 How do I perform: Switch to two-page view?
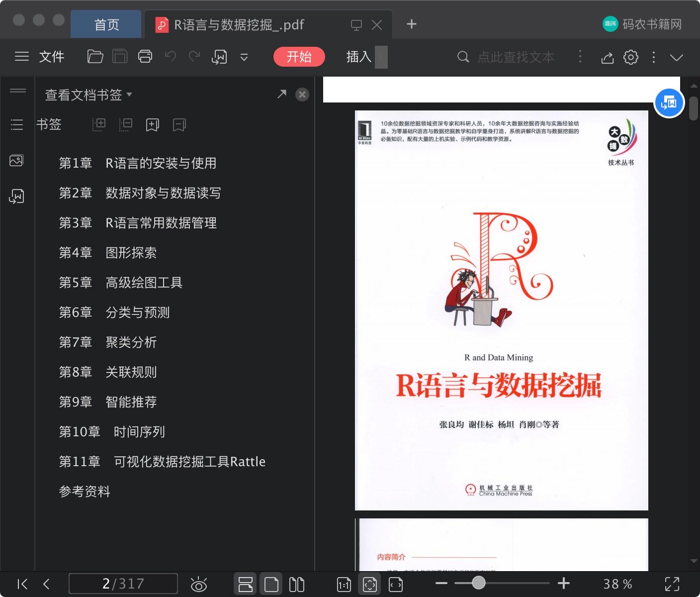click(x=297, y=584)
